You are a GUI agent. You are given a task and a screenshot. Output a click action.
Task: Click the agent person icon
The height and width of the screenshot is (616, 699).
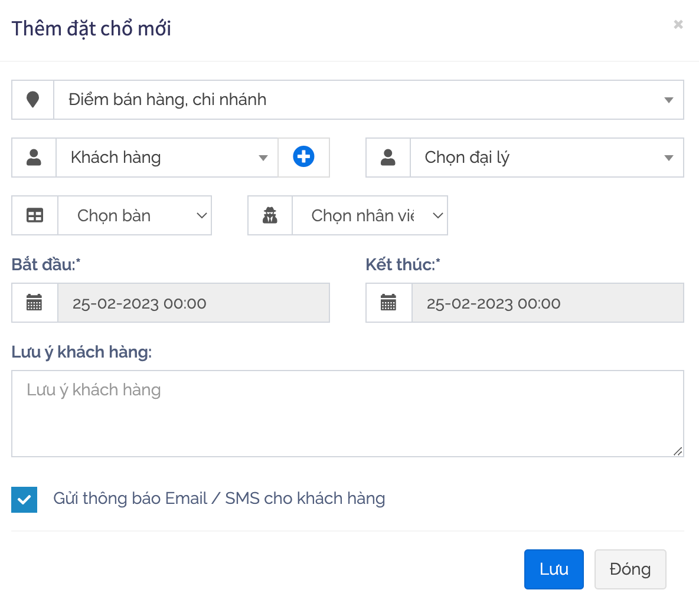pos(388,158)
